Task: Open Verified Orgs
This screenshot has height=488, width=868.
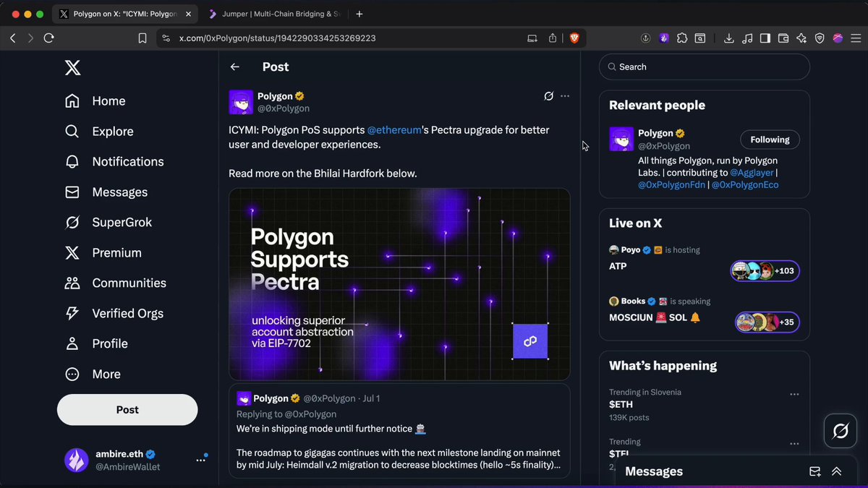Action: (114, 314)
